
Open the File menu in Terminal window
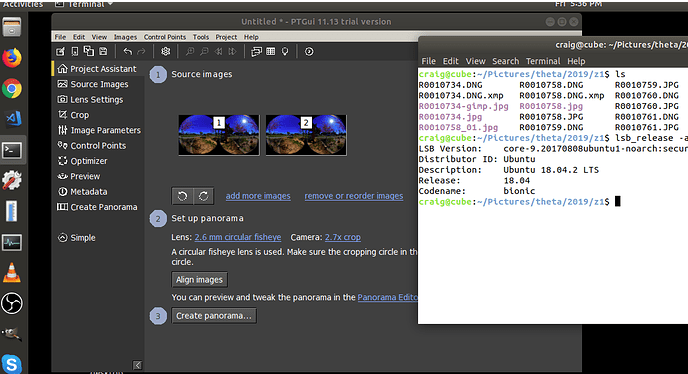(x=428, y=61)
